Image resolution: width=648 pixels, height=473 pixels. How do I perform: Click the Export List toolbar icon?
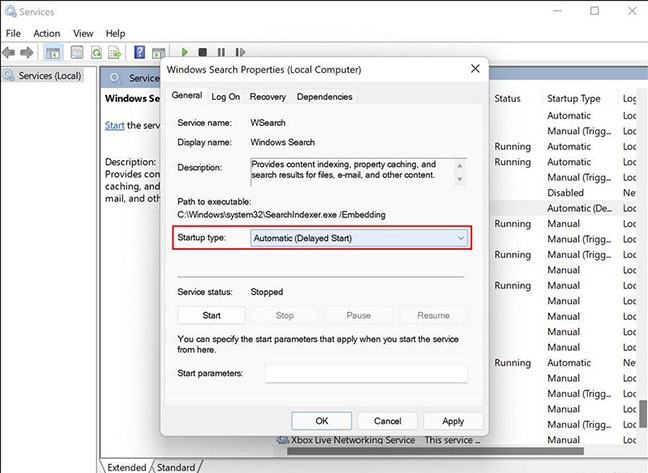[x=115, y=52]
